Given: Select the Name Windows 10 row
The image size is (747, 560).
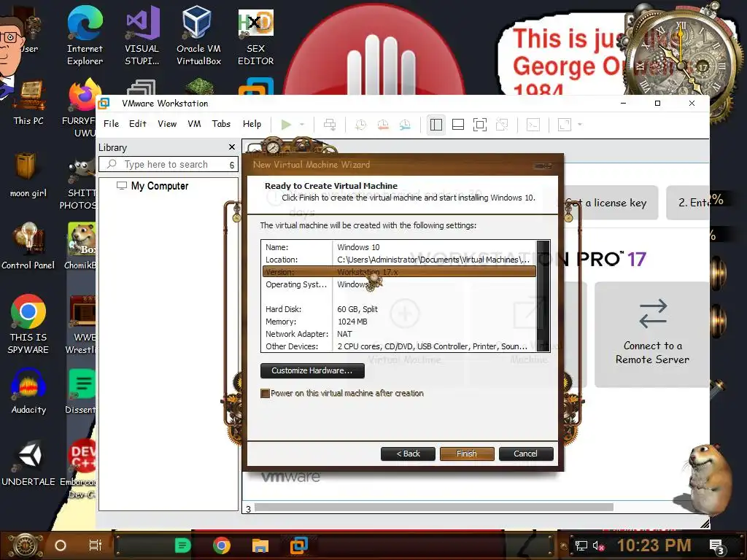Looking at the screenshot, I should pos(399,247).
